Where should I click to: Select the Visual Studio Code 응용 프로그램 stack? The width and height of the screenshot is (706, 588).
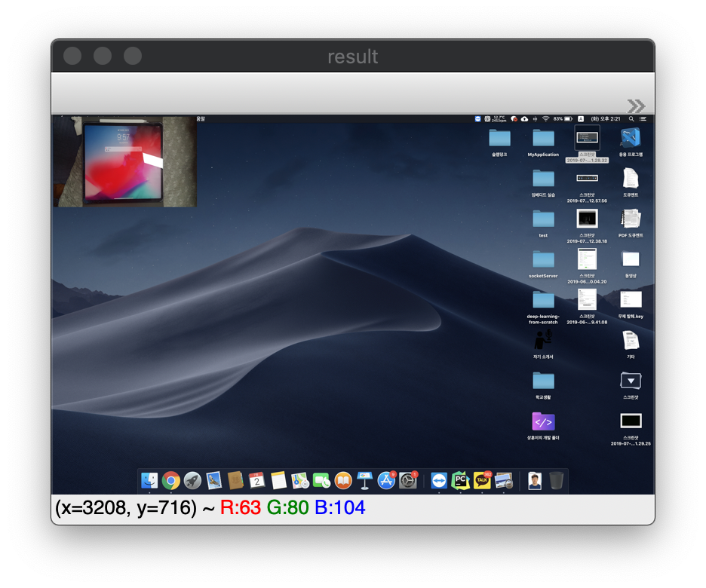pyautogui.click(x=631, y=142)
